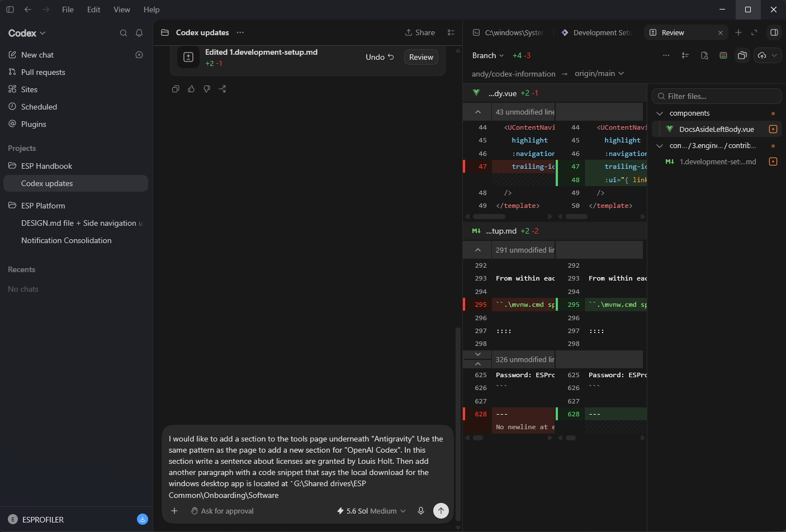Image resolution: width=786 pixels, height=532 pixels.
Task: Toggle the red-green diff view icon
Action: [723, 55]
